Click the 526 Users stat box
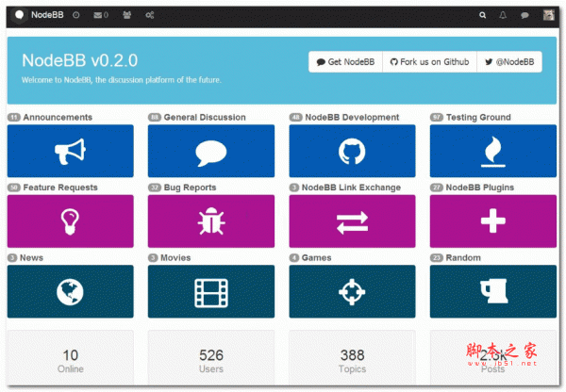This screenshot has width=566, height=392. [x=211, y=357]
